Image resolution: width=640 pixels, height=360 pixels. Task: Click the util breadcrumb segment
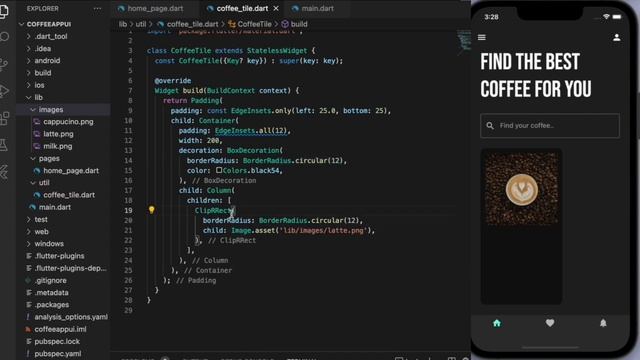[140, 24]
